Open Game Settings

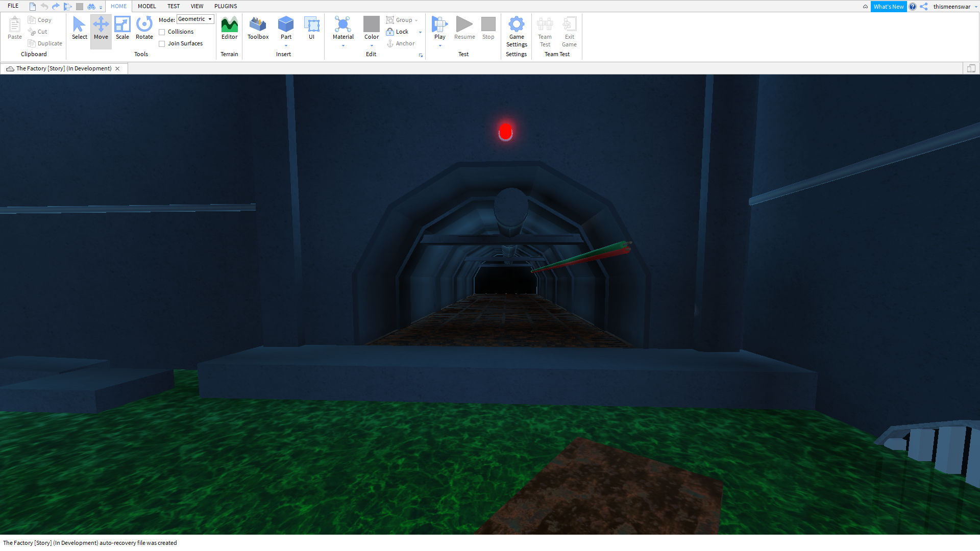click(x=517, y=31)
